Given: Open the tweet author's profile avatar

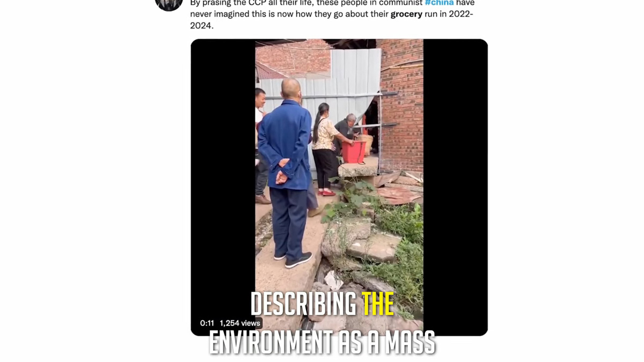Looking at the screenshot, I should click(x=169, y=4).
